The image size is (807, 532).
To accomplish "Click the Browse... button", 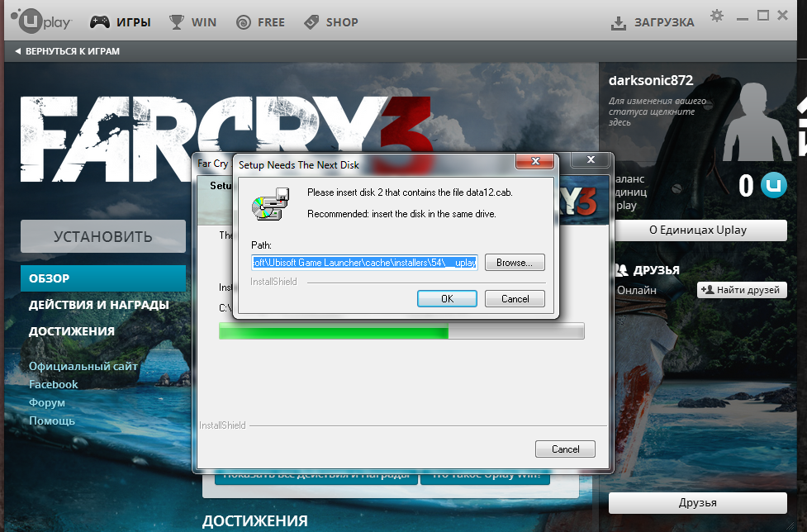I will (515, 263).
